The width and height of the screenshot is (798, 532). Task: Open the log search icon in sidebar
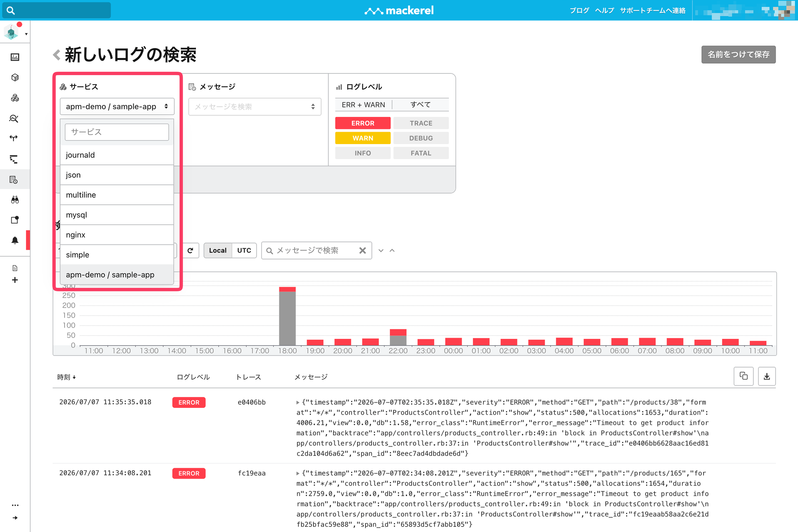point(14,180)
